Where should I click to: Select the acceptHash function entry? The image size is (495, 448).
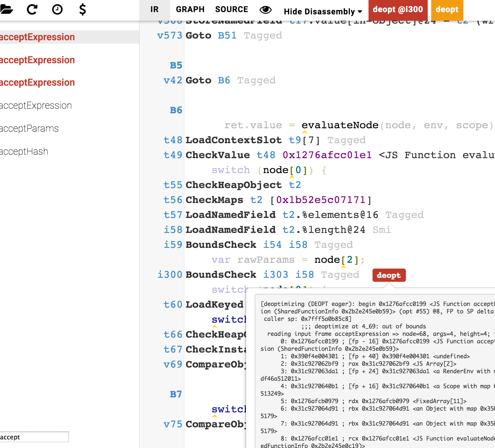24,152
